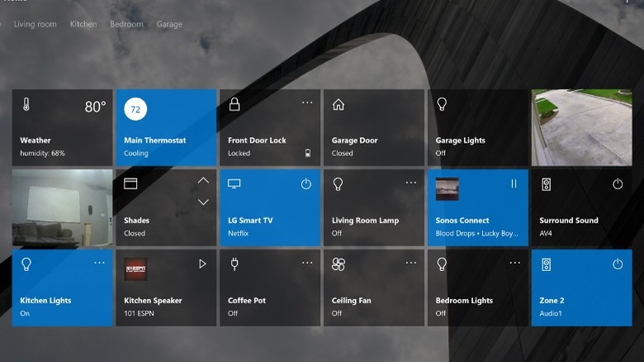644x362 pixels.
Task: Play the Kitchen Speaker
Action: [x=202, y=264]
